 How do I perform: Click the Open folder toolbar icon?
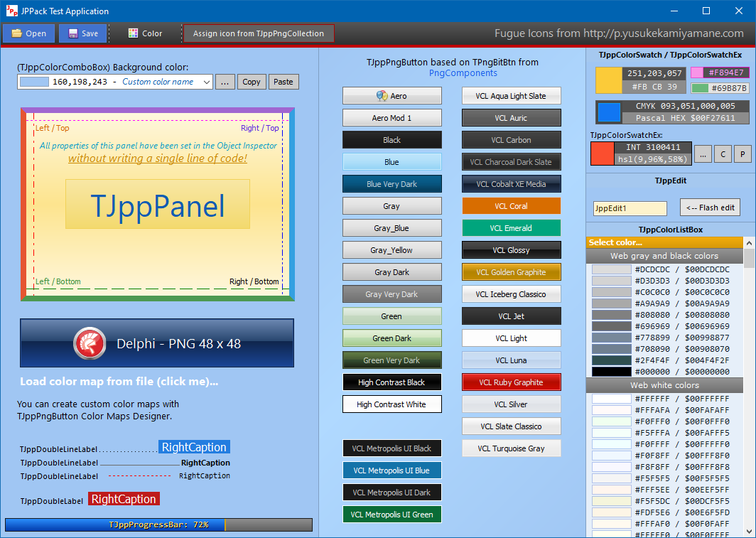tap(16, 33)
